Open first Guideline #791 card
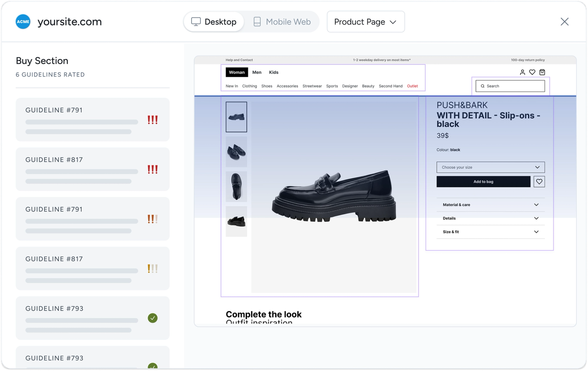Image resolution: width=588 pixels, height=371 pixels. pos(92,120)
